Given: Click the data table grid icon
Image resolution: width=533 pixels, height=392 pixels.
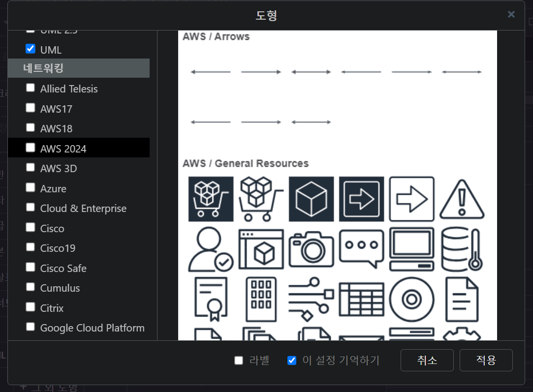Looking at the screenshot, I should (x=361, y=299).
